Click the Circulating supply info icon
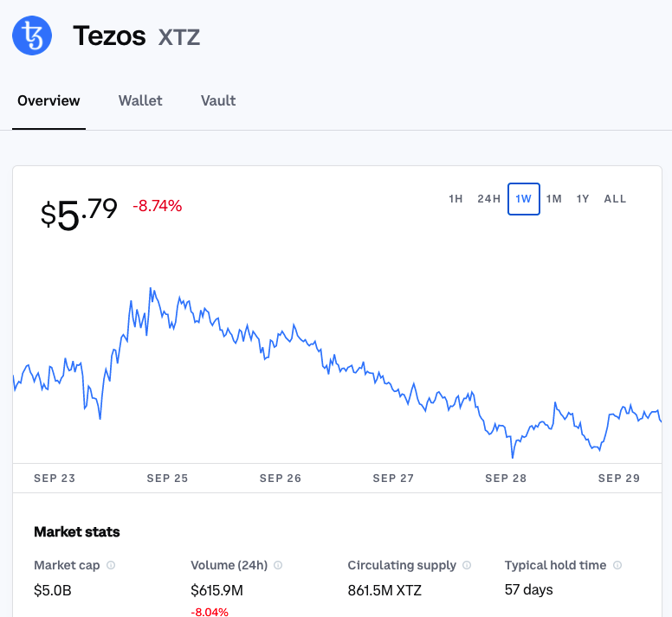The width and height of the screenshot is (672, 617). pos(467,565)
